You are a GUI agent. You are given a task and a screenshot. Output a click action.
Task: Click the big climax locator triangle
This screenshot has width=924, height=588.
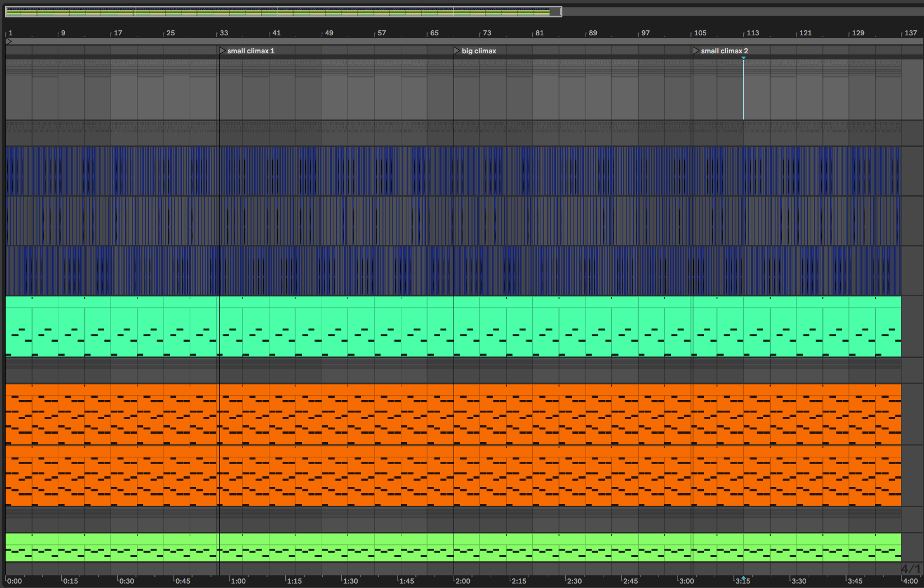click(x=457, y=51)
